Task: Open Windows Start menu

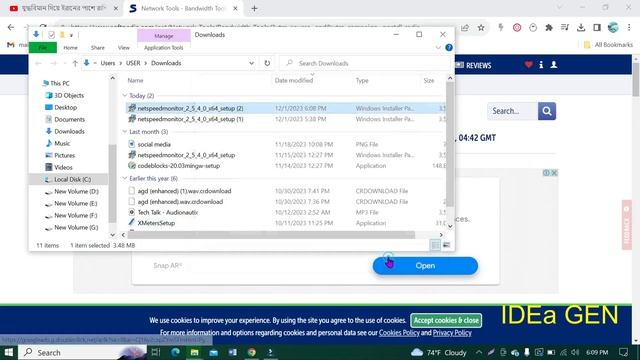Action: point(9,352)
